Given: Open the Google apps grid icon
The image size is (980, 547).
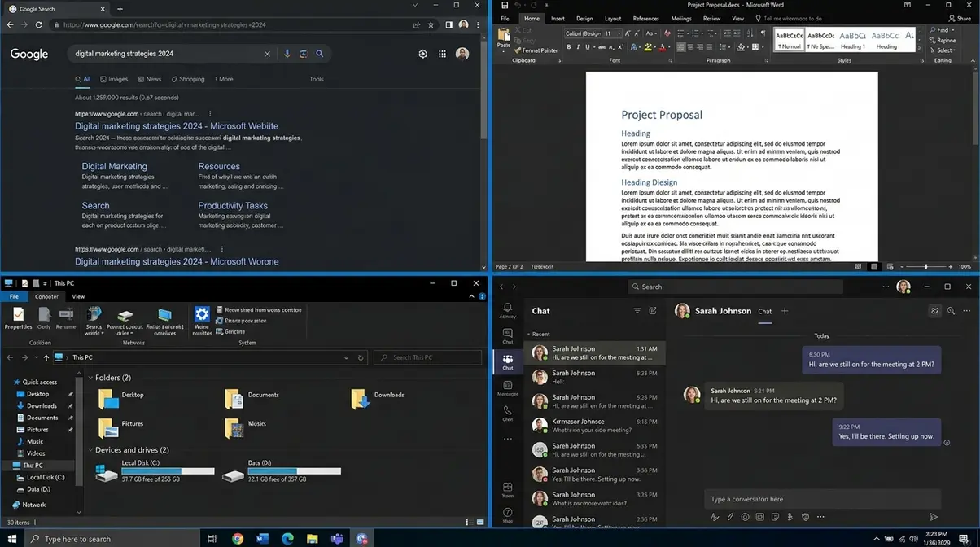Looking at the screenshot, I should [442, 54].
